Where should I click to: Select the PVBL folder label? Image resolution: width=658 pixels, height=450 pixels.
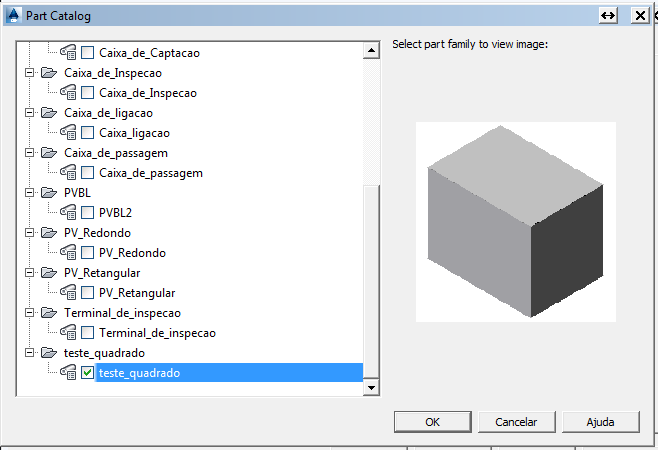pyautogui.click(x=77, y=193)
